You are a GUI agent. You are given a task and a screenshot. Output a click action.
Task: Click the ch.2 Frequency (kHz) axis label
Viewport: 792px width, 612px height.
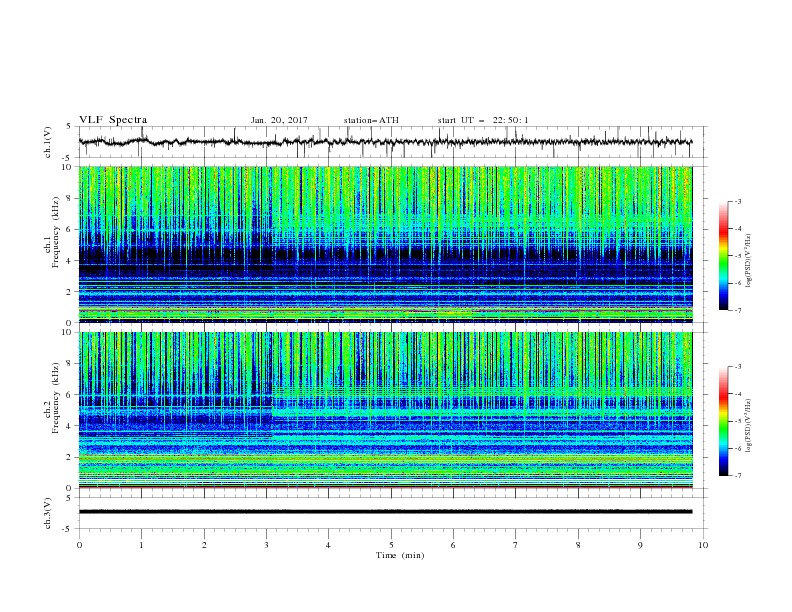pos(52,398)
